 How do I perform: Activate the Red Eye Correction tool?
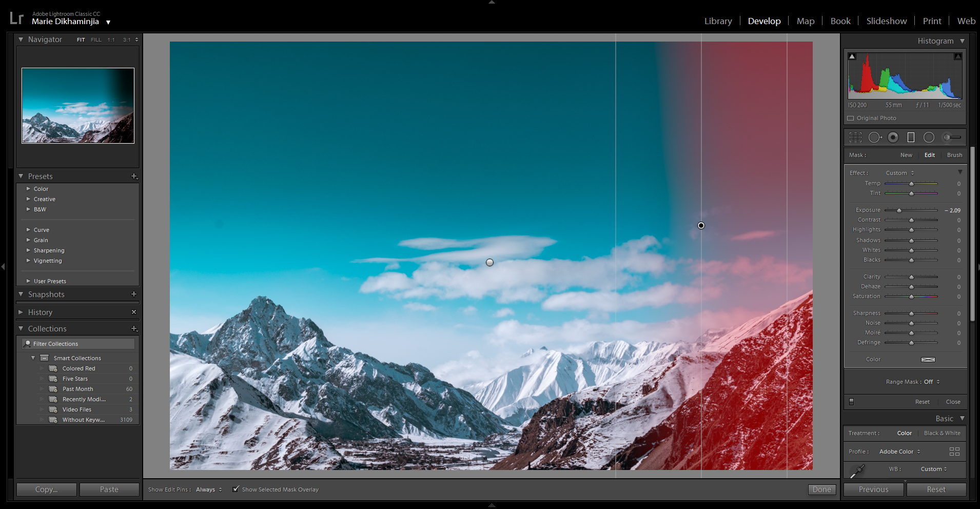click(x=893, y=138)
